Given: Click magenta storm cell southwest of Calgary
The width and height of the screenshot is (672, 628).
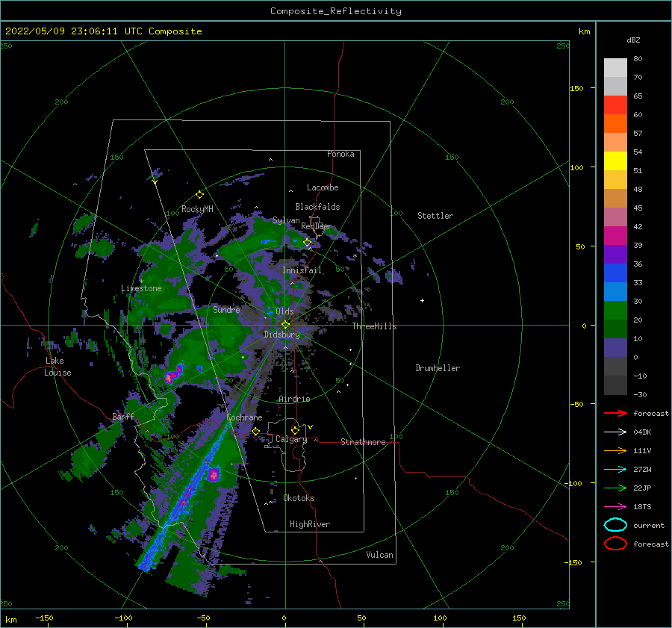Looking at the screenshot, I should 213,474.
